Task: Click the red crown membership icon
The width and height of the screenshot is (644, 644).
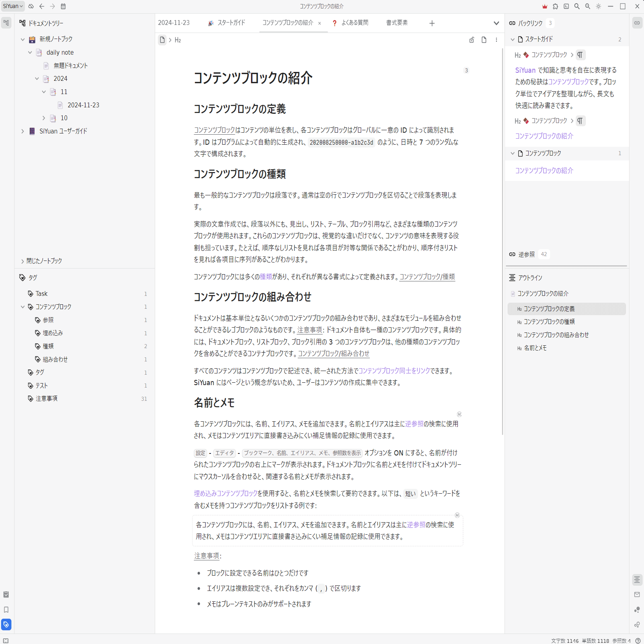Action: click(545, 6)
